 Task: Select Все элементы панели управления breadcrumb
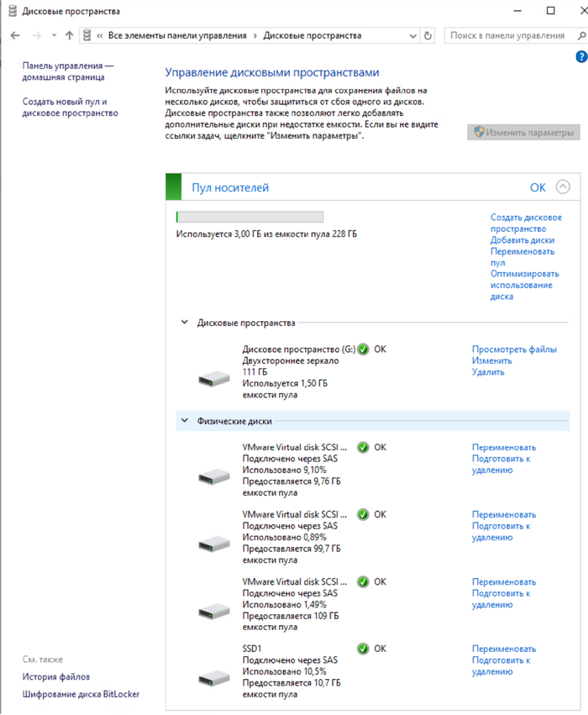tap(176, 36)
